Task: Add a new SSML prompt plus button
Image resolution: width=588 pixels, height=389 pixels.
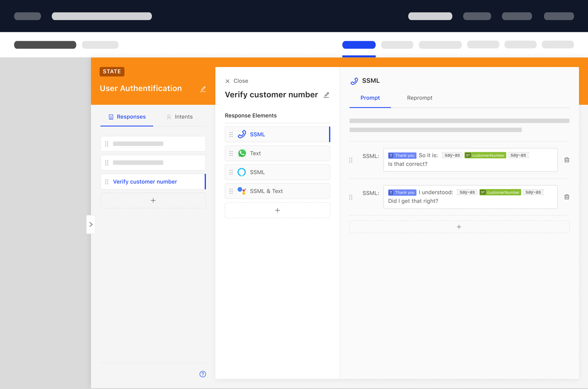Action: pos(459,227)
